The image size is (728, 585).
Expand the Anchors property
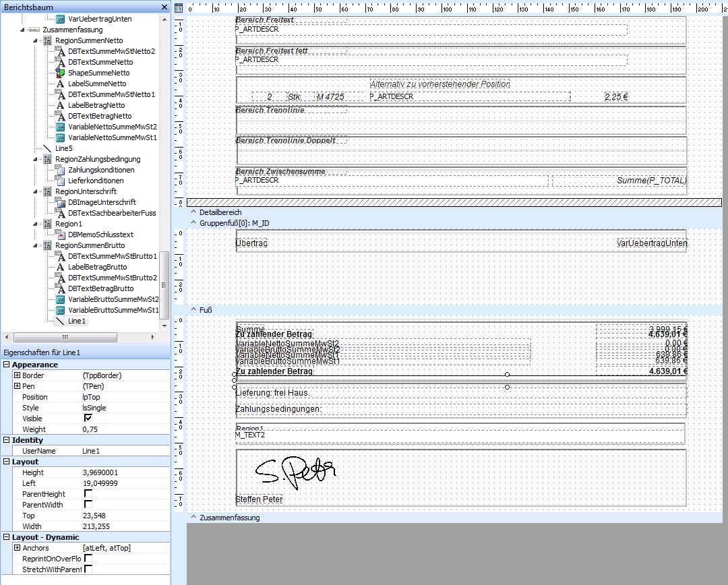pyautogui.click(x=17, y=548)
